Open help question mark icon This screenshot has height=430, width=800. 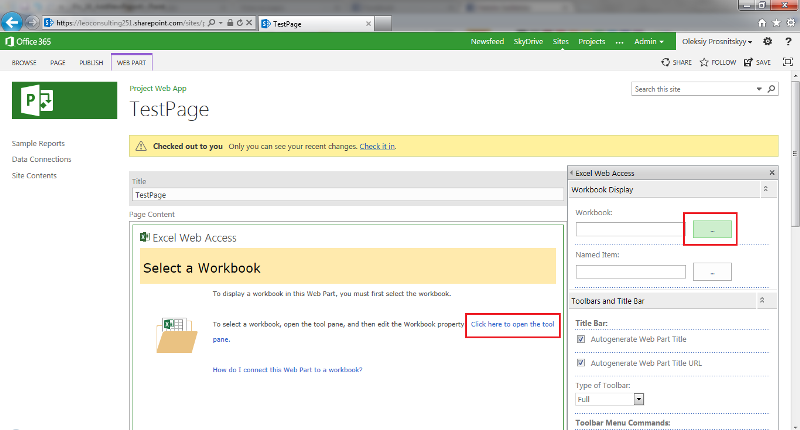(x=788, y=41)
